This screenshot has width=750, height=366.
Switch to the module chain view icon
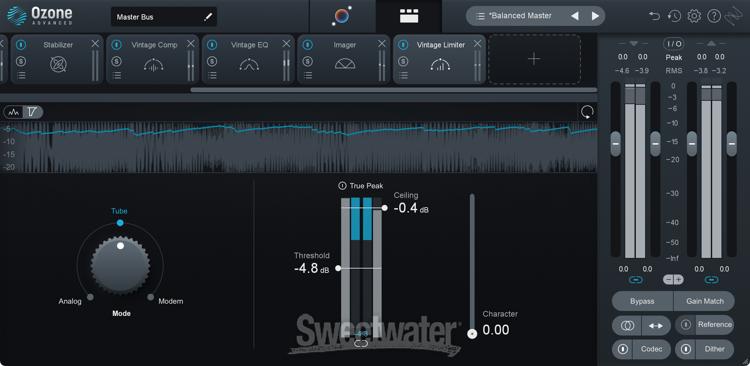click(x=409, y=16)
